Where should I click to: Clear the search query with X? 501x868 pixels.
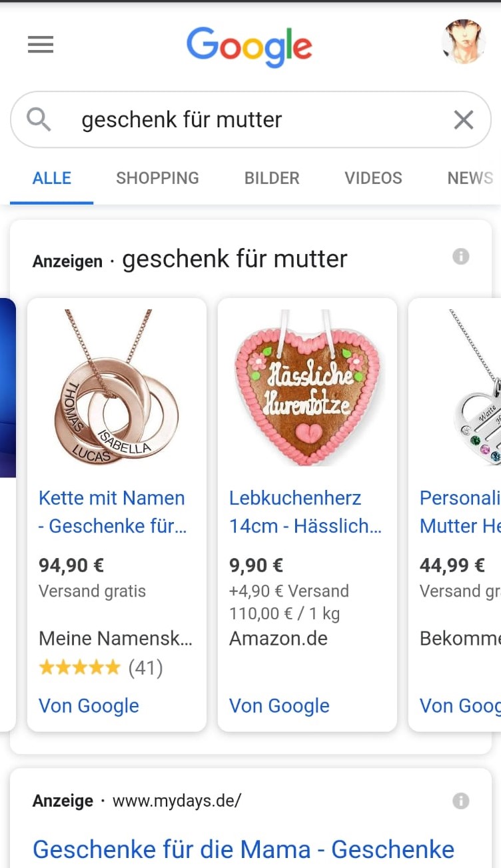pos(463,120)
